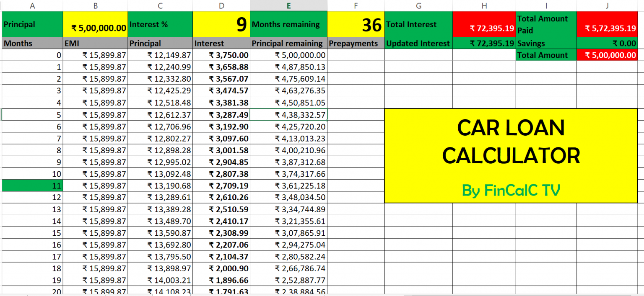The height and width of the screenshot is (296, 644).
Task: Select the EMI column header cell
Action: tap(95, 43)
